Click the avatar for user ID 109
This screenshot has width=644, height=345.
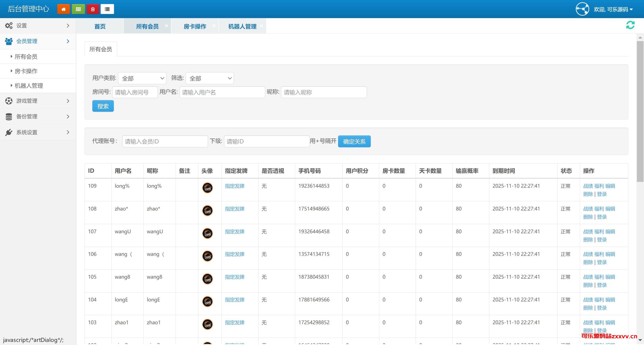point(208,188)
